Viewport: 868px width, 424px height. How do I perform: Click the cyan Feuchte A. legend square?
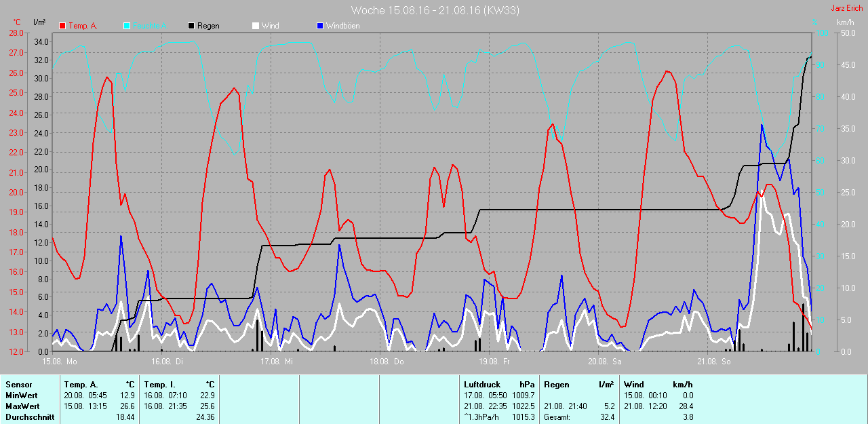127,26
